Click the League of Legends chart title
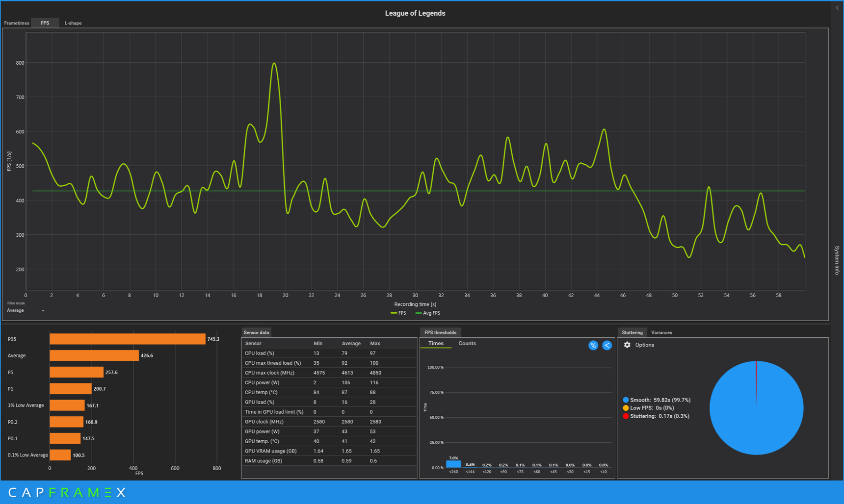 click(415, 13)
